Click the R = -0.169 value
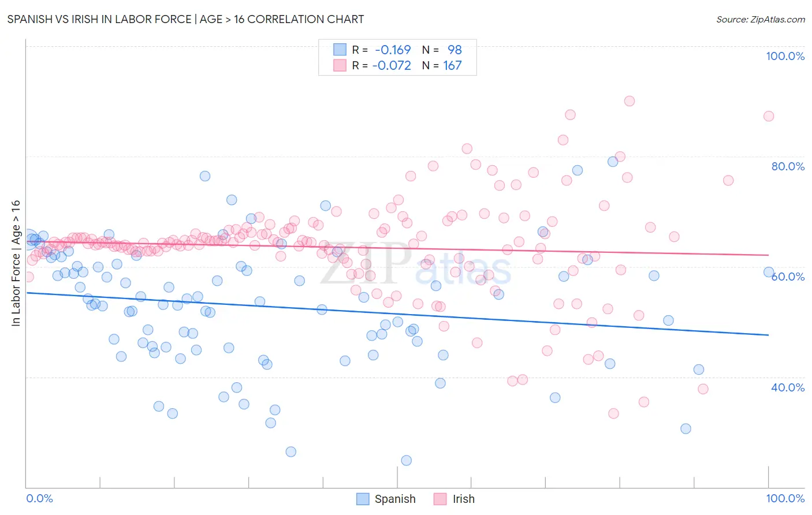The height and width of the screenshot is (515, 812). pos(381,50)
